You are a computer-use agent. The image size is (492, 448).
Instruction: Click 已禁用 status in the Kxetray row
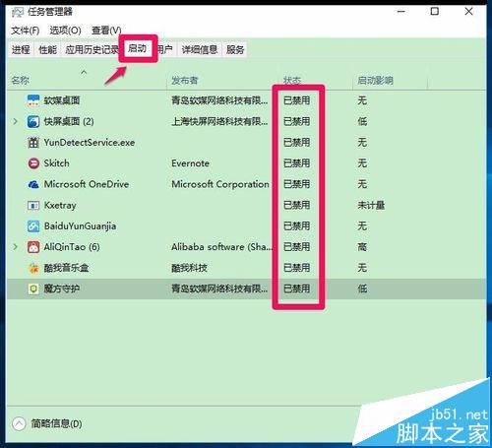296,206
